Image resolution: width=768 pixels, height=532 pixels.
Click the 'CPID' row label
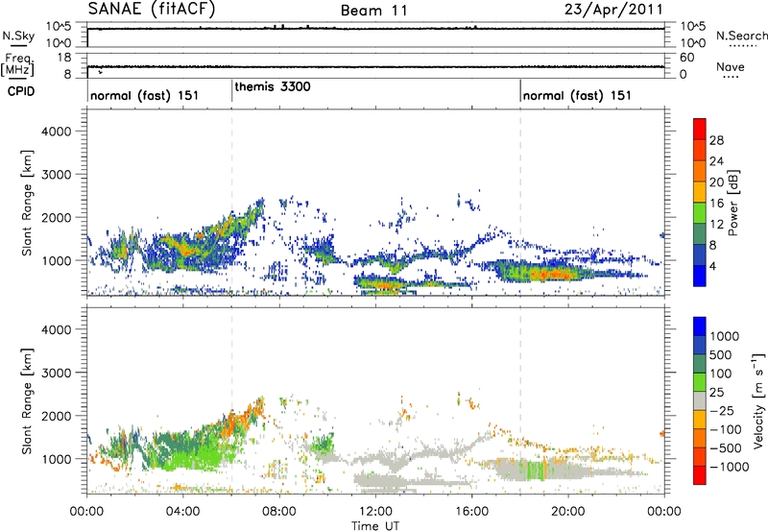pos(21,91)
